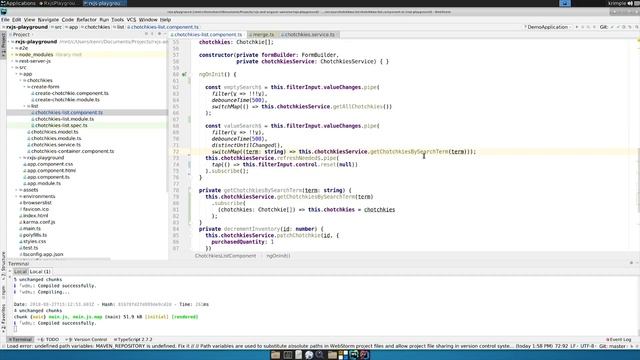The width and height of the screenshot is (640, 360).
Task: Select the first Local terminal tab
Action: [x=20, y=272]
